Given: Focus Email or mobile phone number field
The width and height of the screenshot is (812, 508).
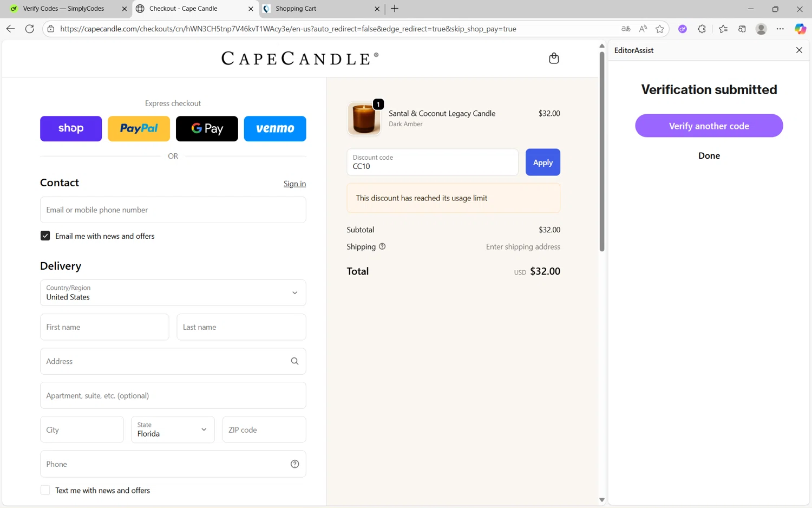Looking at the screenshot, I should 173,210.
